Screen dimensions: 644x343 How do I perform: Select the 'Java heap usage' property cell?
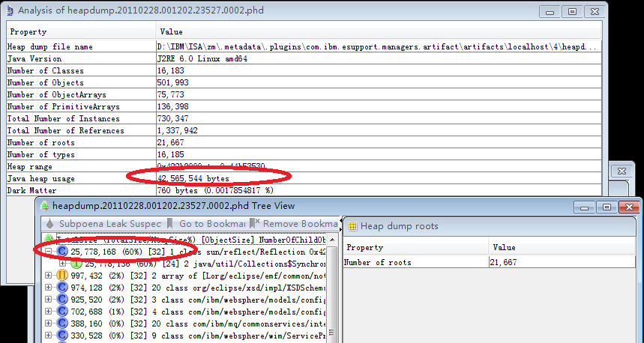coord(81,178)
